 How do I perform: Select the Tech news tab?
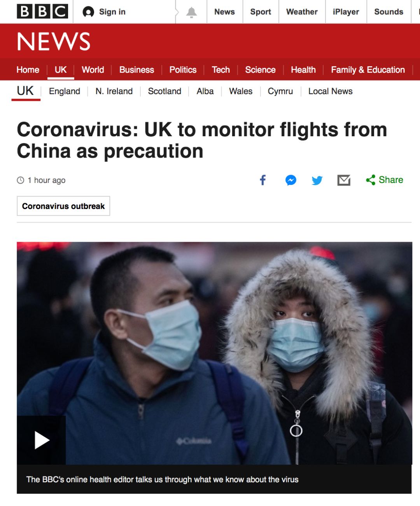point(221,70)
